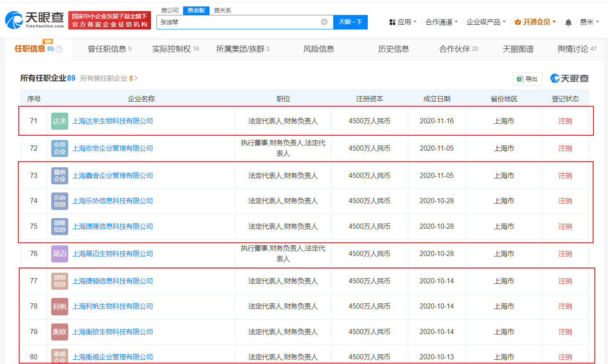Open the 合作通道 dropdown menu
Screen dimensions: 608x364
click(442, 22)
